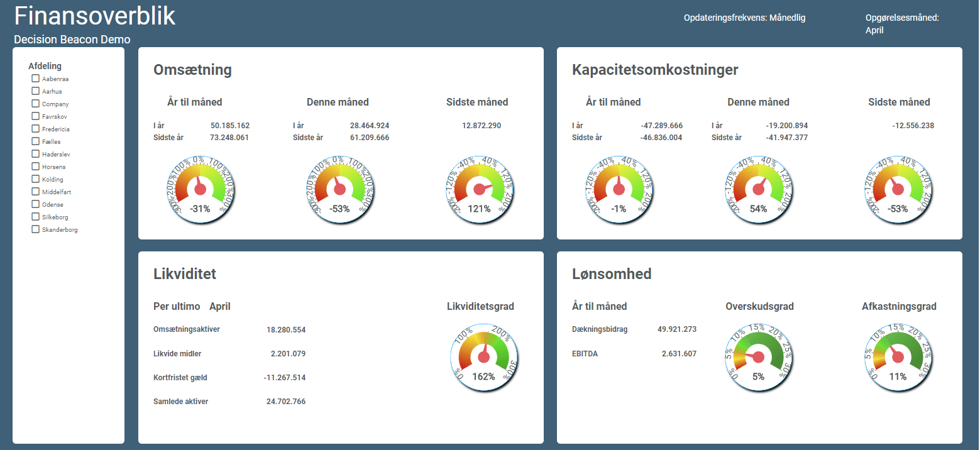Click the Omsætningsaktiver value 18.280.554

286,329
